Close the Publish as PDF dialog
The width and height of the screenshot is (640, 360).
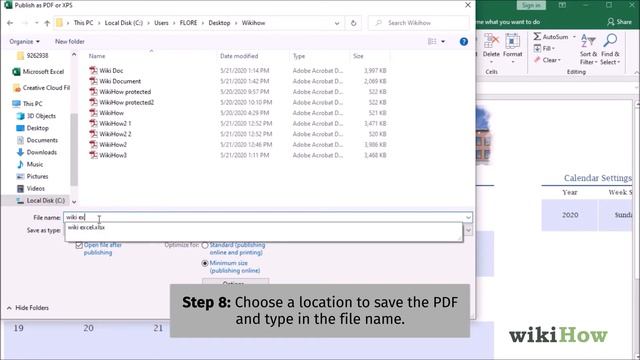(468, 5)
